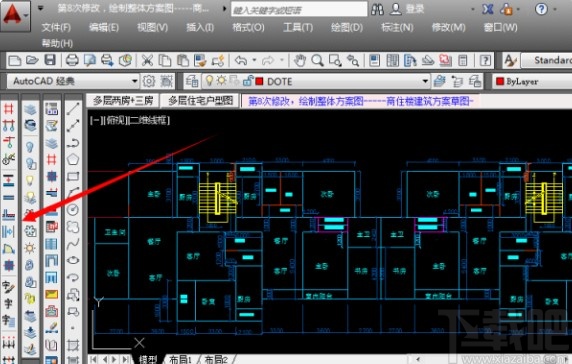Expand Quick Access toolbar customize arrow
Screen dimensions: 572x364
pos(40,8)
